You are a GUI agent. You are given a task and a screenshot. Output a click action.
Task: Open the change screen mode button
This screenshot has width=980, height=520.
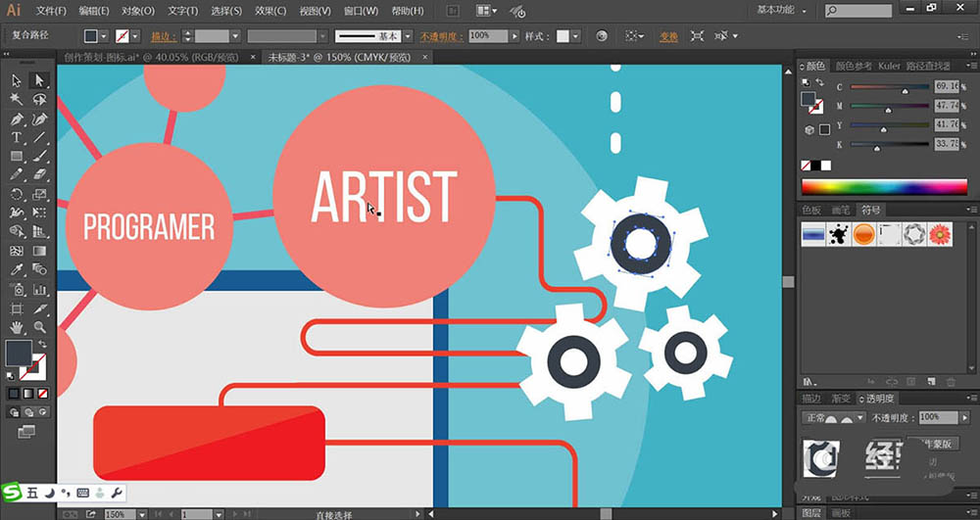click(x=26, y=431)
